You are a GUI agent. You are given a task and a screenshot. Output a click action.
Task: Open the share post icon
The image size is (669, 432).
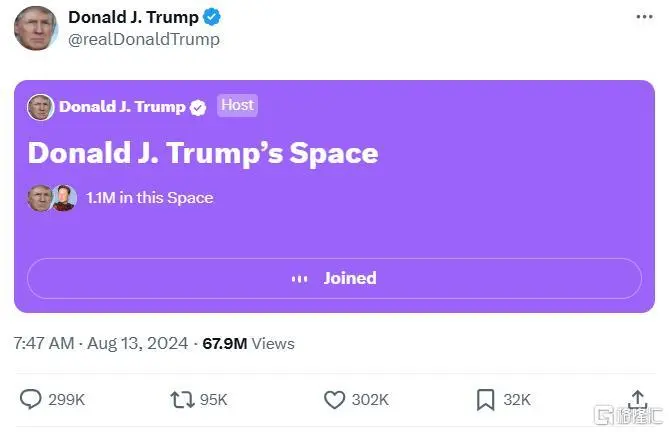pyautogui.click(x=638, y=399)
